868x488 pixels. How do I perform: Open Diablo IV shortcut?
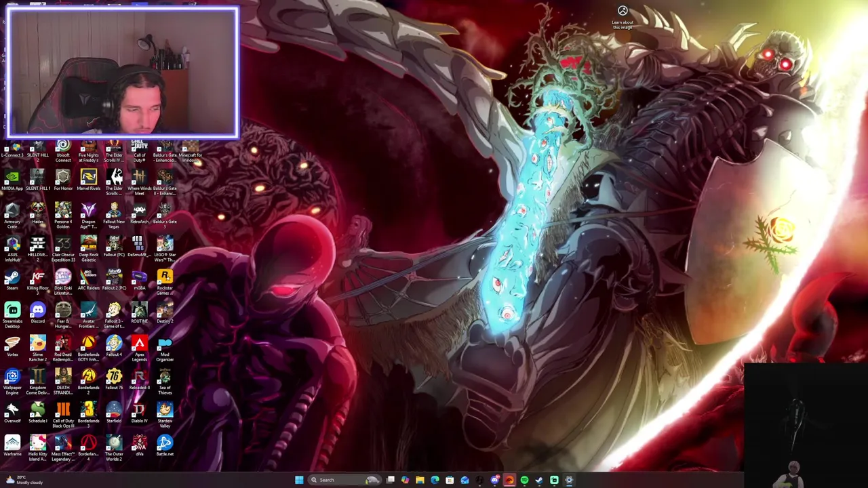[x=139, y=412]
